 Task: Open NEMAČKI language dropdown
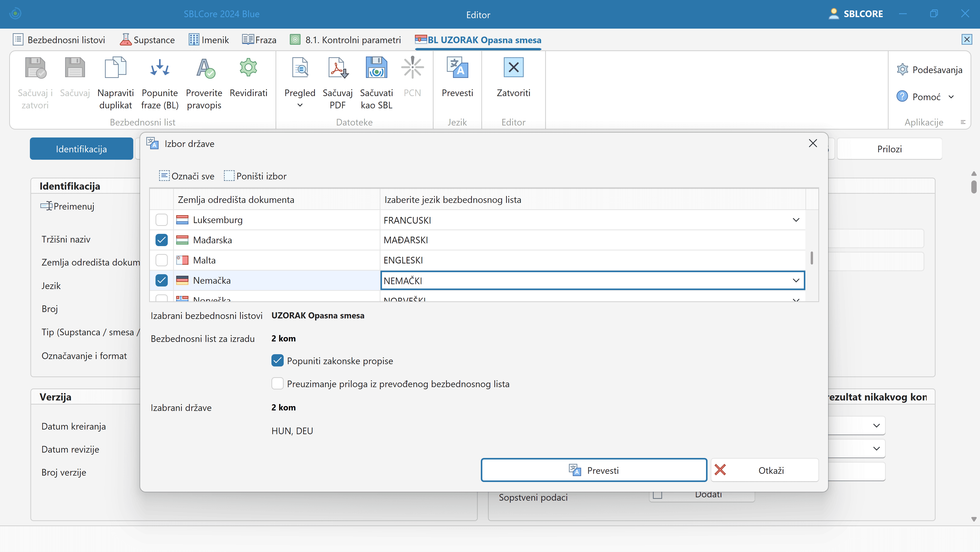pyautogui.click(x=795, y=281)
